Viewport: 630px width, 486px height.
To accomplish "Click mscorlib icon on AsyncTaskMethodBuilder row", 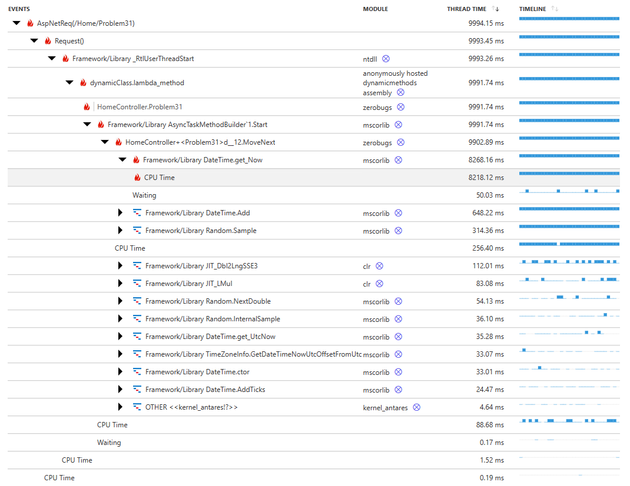I will [398, 125].
